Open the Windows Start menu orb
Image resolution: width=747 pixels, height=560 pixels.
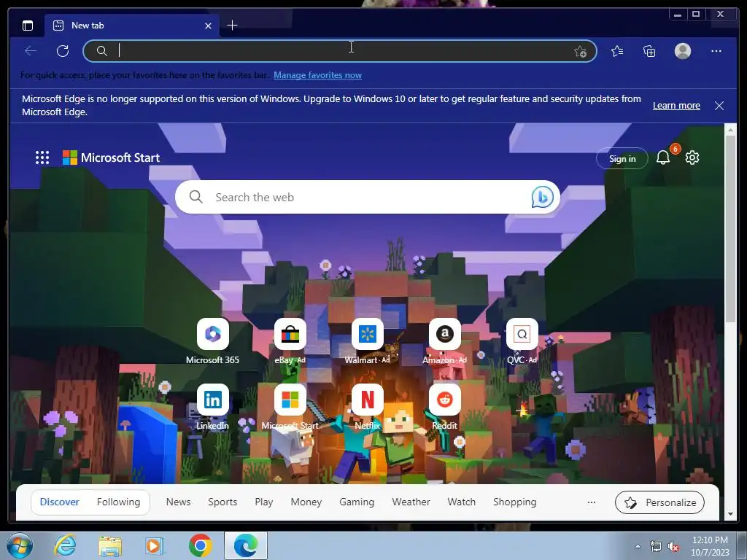[20, 545]
